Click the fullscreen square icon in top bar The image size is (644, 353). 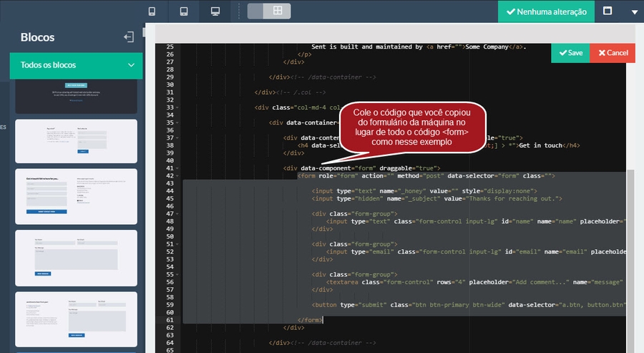(608, 11)
